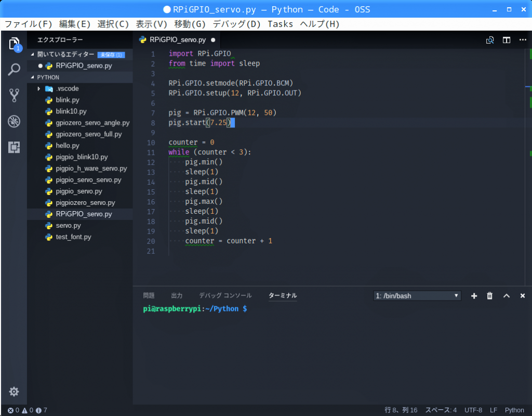The height and width of the screenshot is (416, 532).
Task: Open pigpio_servo.py file
Action: coord(79,191)
